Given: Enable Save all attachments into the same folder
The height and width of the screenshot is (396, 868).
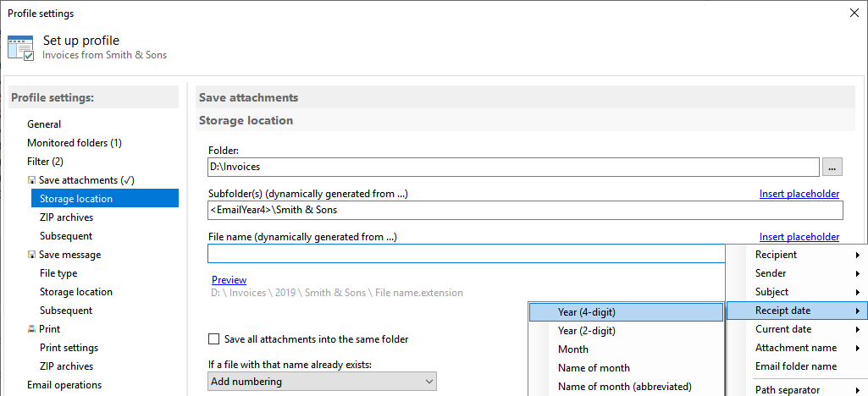Looking at the screenshot, I should [213, 339].
